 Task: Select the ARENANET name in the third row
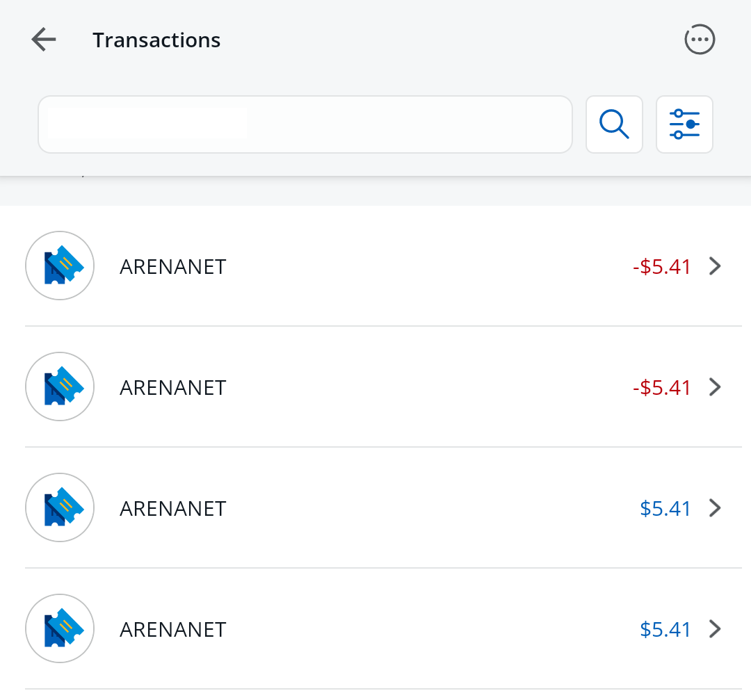click(173, 509)
